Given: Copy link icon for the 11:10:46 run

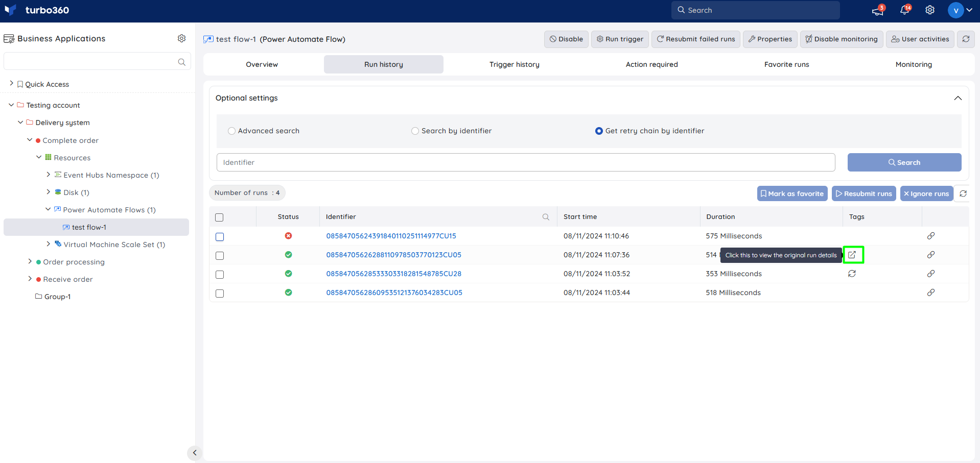Looking at the screenshot, I should click(931, 236).
